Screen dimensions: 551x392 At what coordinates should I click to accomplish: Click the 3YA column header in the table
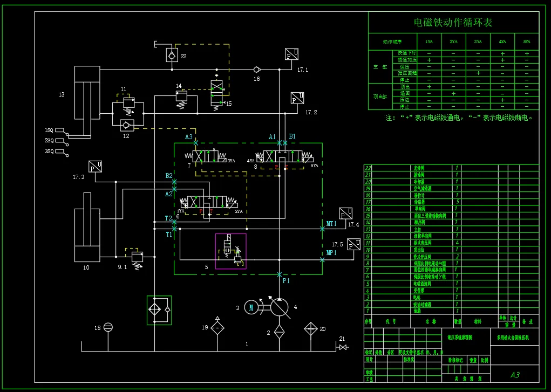point(478,42)
